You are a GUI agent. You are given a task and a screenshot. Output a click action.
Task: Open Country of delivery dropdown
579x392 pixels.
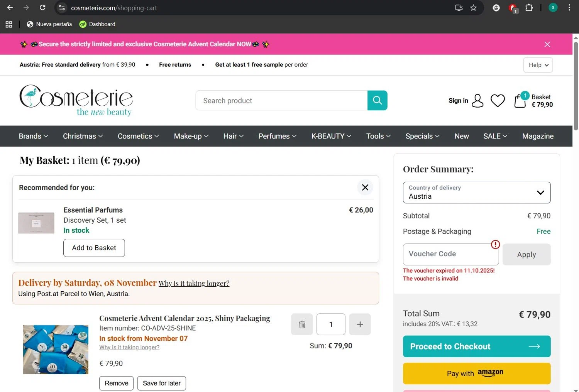click(477, 193)
